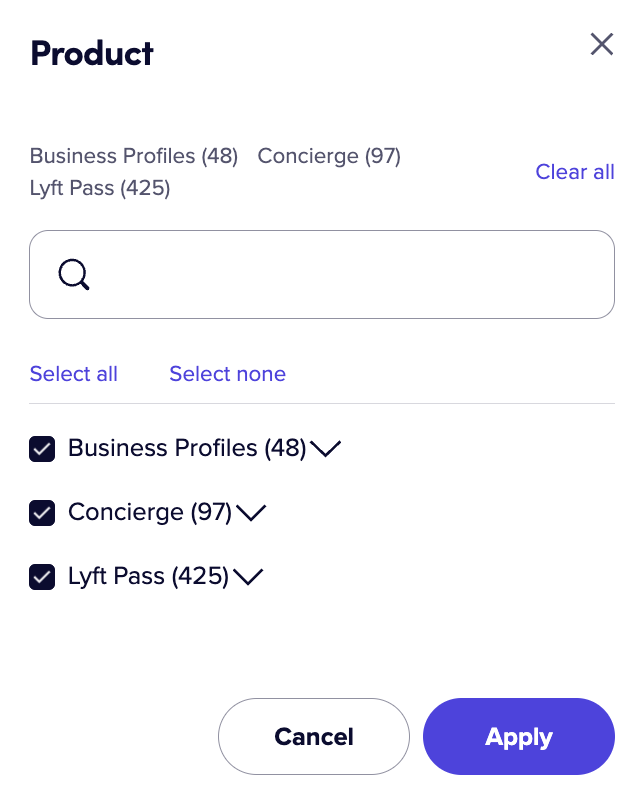This screenshot has width=642, height=804.
Task: Toggle the Concierge (97) checkbox
Action: [42, 513]
